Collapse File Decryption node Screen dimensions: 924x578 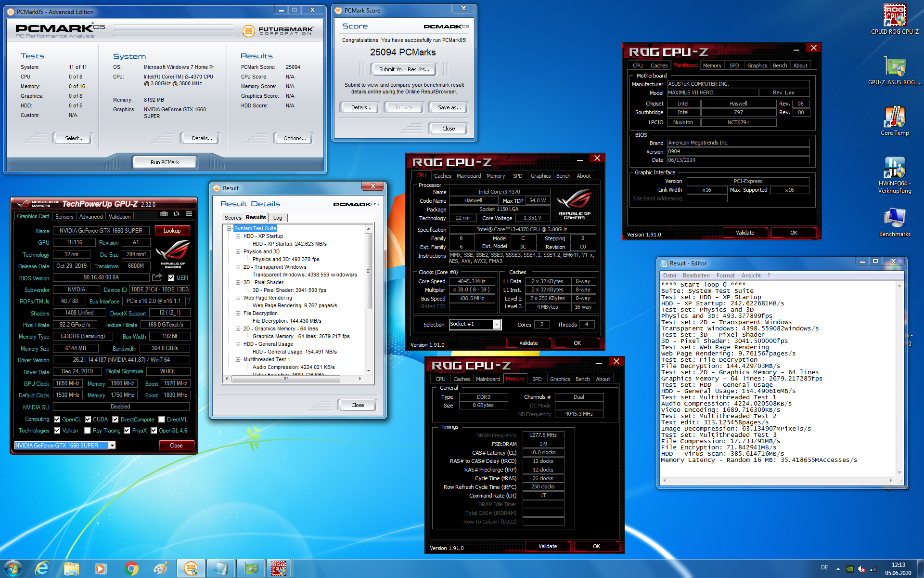[x=238, y=313]
